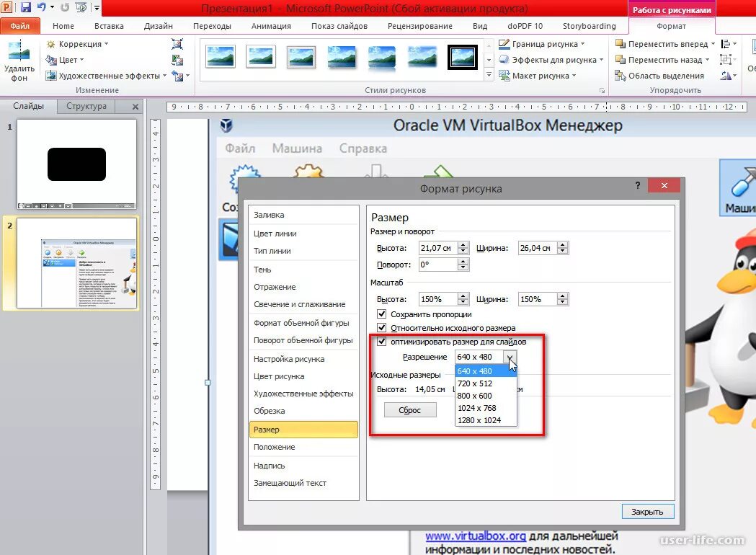This screenshot has width=756, height=555.
Task: Open the www.virtualbox.org link
Action: (x=476, y=536)
